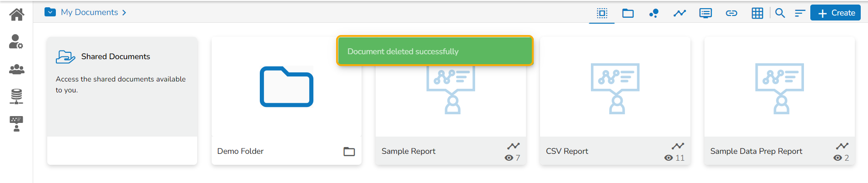The image size is (868, 183).
Task: Filter by the three-dots icon in the toolbar
Action: coord(654,13)
